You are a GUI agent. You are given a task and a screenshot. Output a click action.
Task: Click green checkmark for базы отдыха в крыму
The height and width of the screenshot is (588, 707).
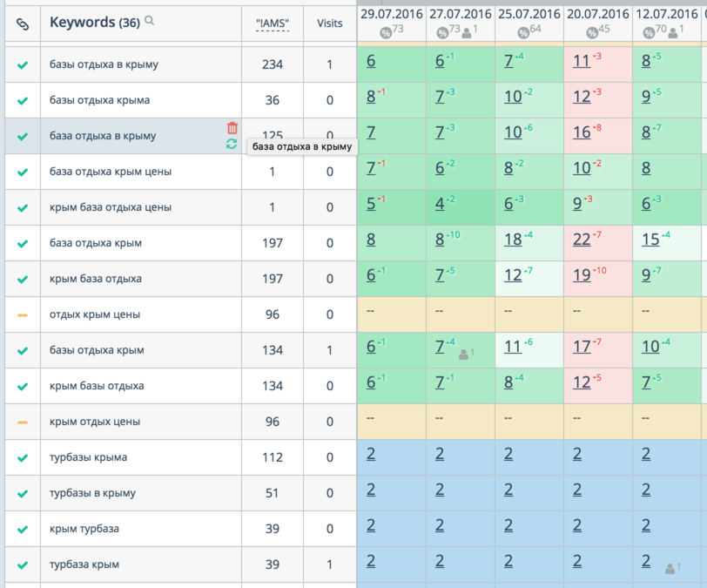pos(23,65)
